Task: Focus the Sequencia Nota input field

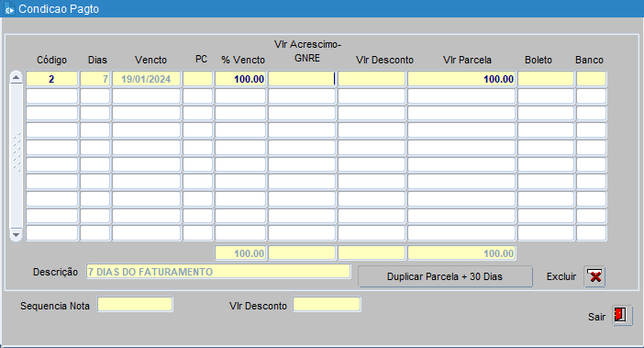Action: [135, 305]
